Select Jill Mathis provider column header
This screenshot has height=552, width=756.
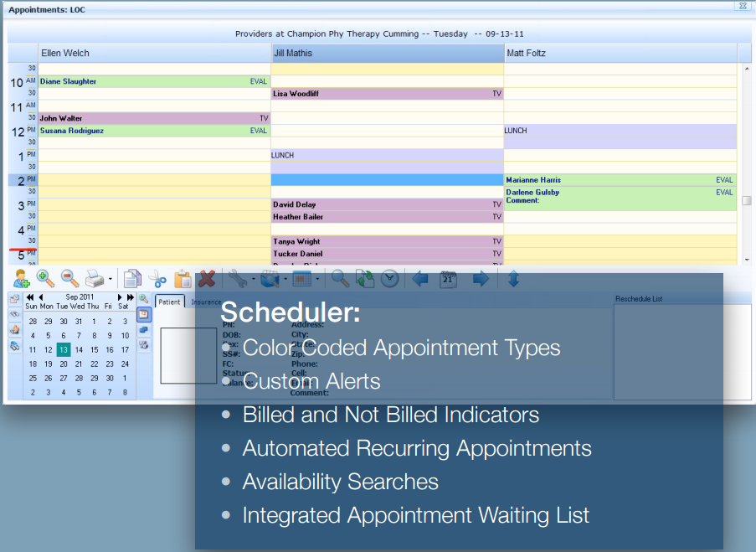[388, 53]
